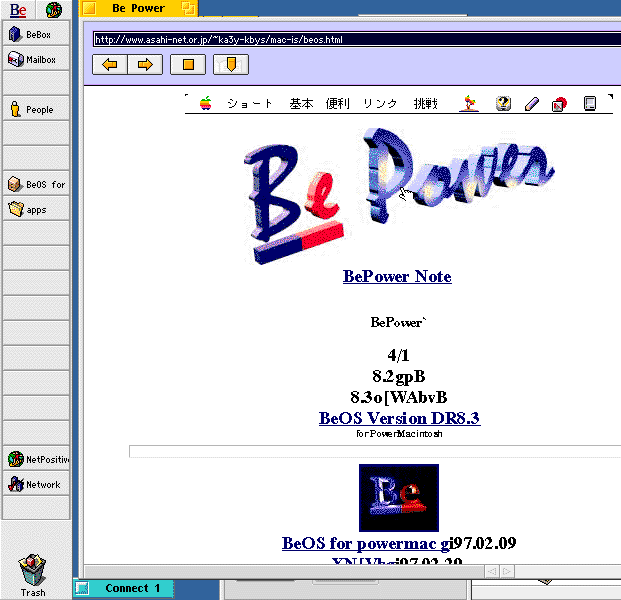The height and width of the screenshot is (600, 621).
Task: Click the question mark help icon
Action: (x=503, y=104)
